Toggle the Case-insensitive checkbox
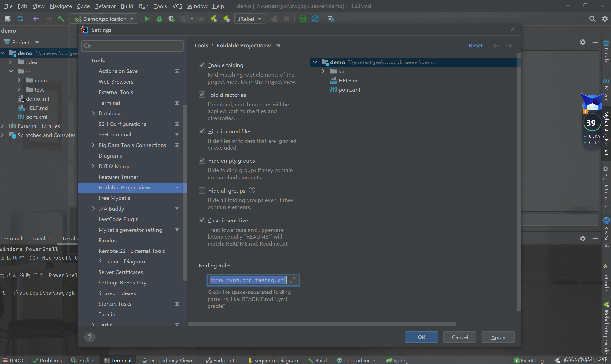 click(201, 220)
